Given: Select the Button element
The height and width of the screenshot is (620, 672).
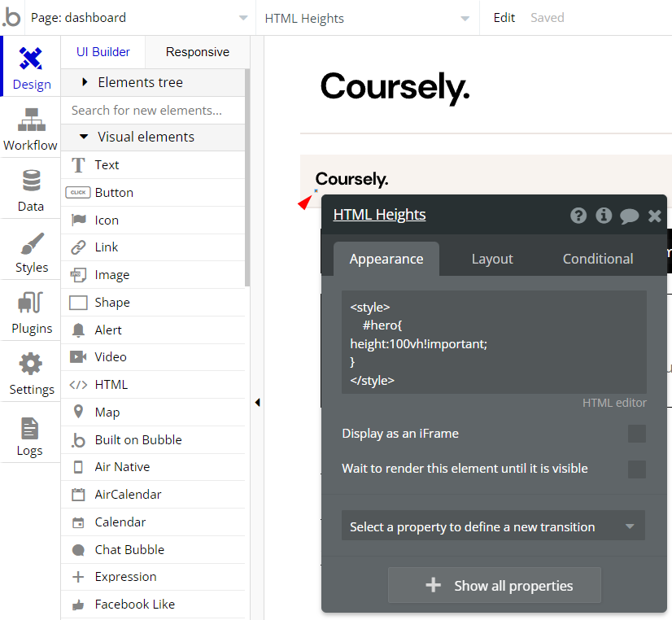Looking at the screenshot, I should pyautogui.click(x=153, y=192).
